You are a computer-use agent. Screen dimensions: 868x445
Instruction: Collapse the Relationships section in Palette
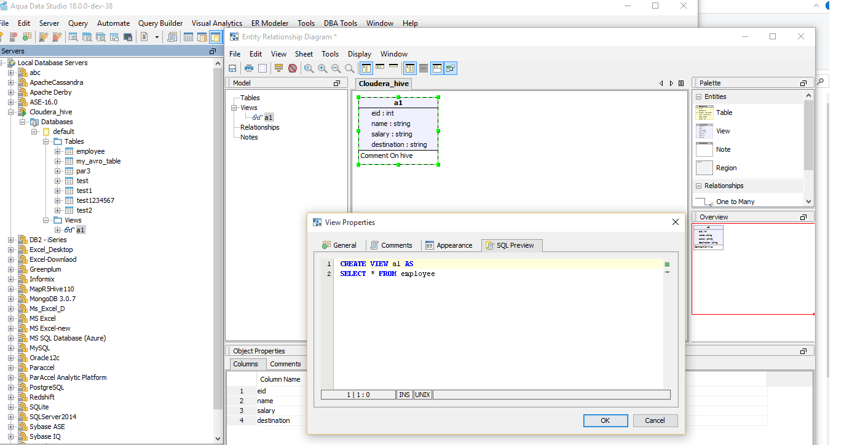pyautogui.click(x=698, y=186)
